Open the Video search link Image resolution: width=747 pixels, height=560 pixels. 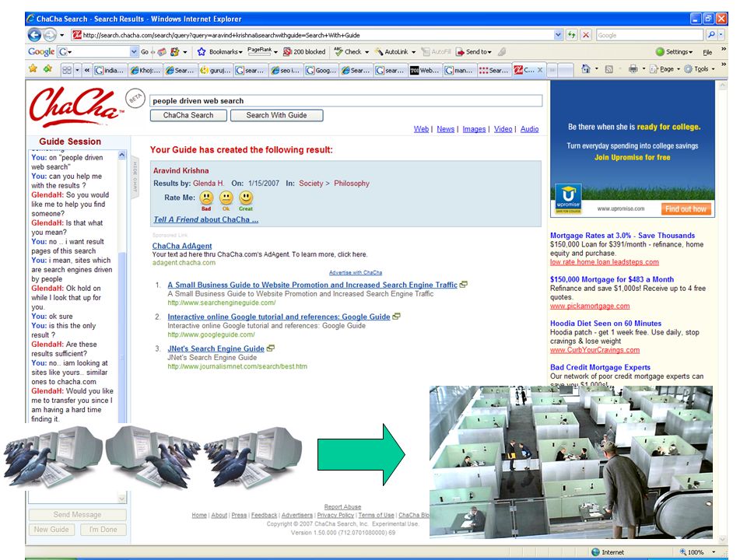click(x=503, y=129)
